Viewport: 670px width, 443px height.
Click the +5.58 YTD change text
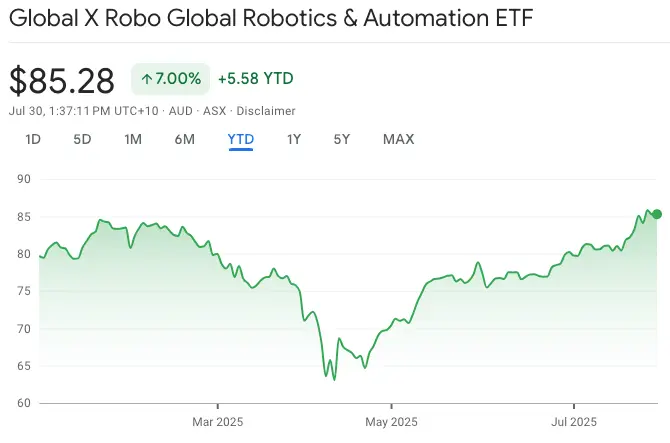click(x=254, y=79)
